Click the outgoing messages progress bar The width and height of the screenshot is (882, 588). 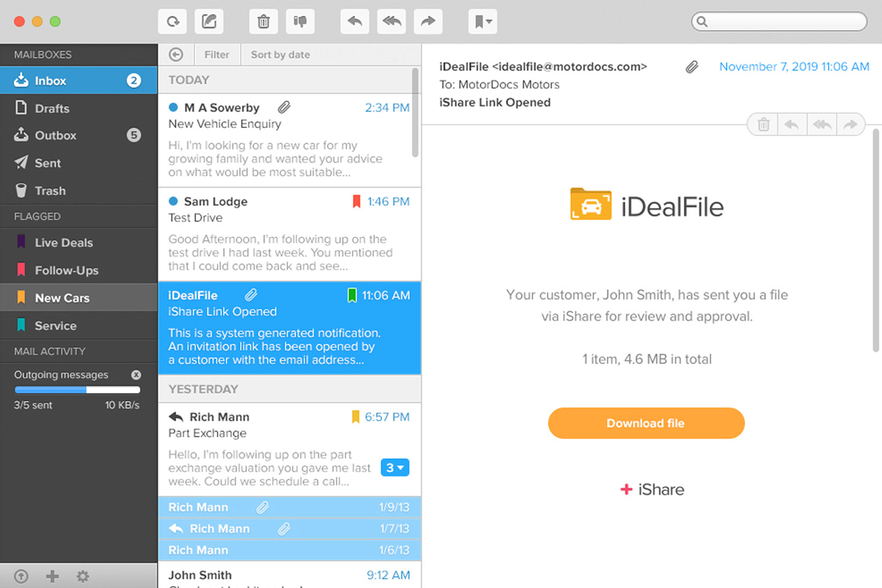coord(77,389)
